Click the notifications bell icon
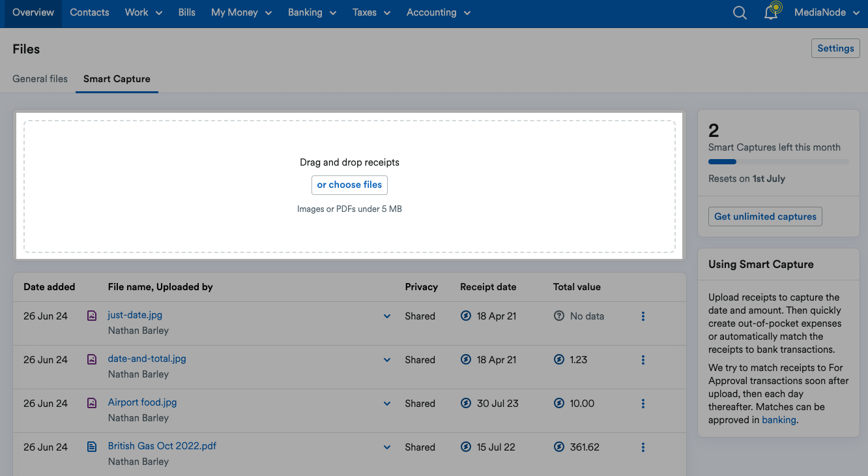The image size is (868, 476). (772, 12)
